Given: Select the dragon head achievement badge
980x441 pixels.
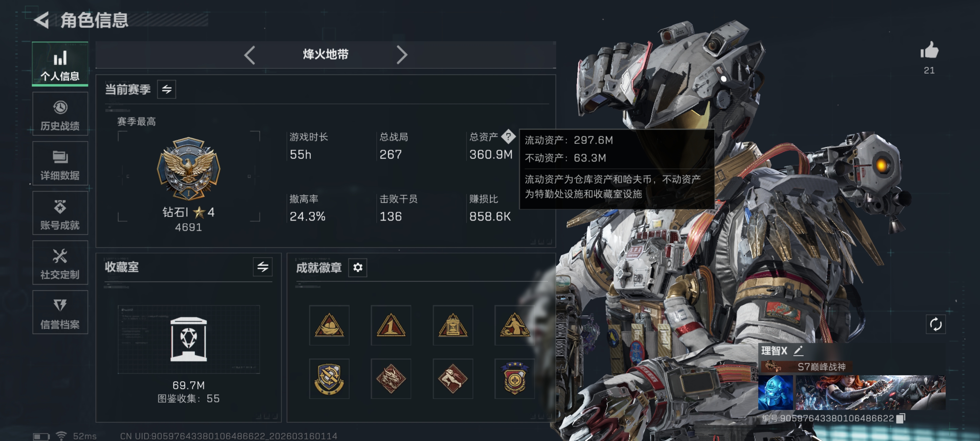Looking at the screenshot, I should click(x=391, y=379).
